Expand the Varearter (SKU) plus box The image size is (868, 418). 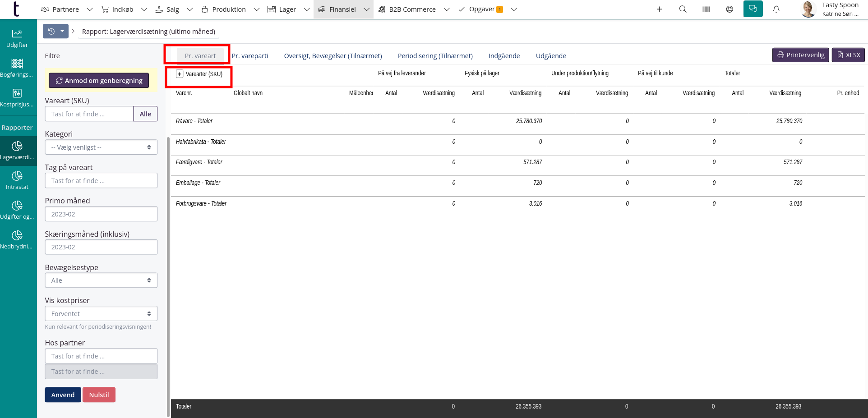[180, 74]
